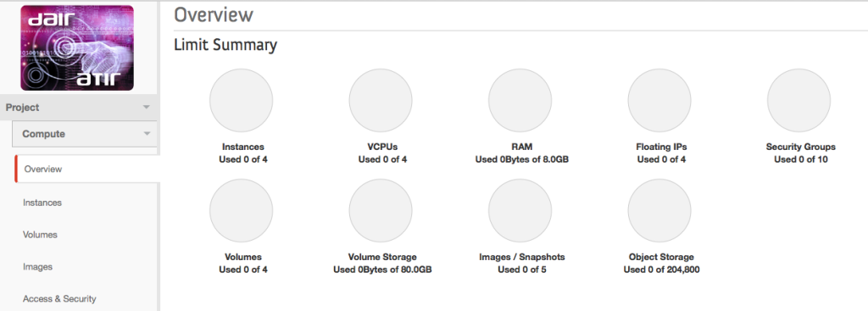Click the Volume Storage usage circle
Image resolution: width=868 pixels, height=311 pixels.
381,210
